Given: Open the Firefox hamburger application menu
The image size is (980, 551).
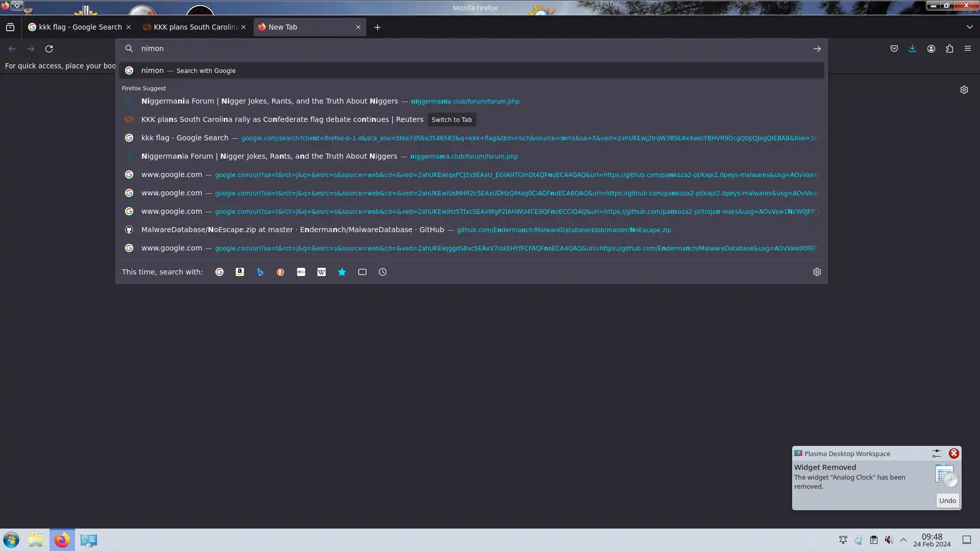Looking at the screenshot, I should (x=968, y=48).
